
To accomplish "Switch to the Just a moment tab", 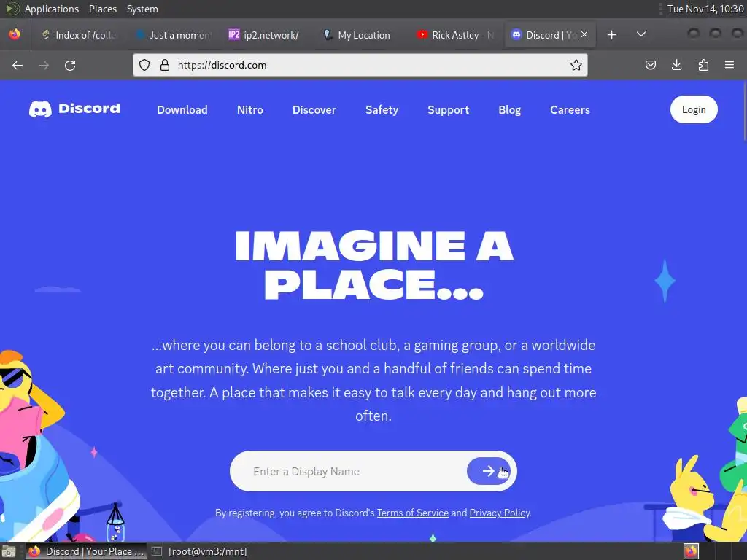I will 173,35.
